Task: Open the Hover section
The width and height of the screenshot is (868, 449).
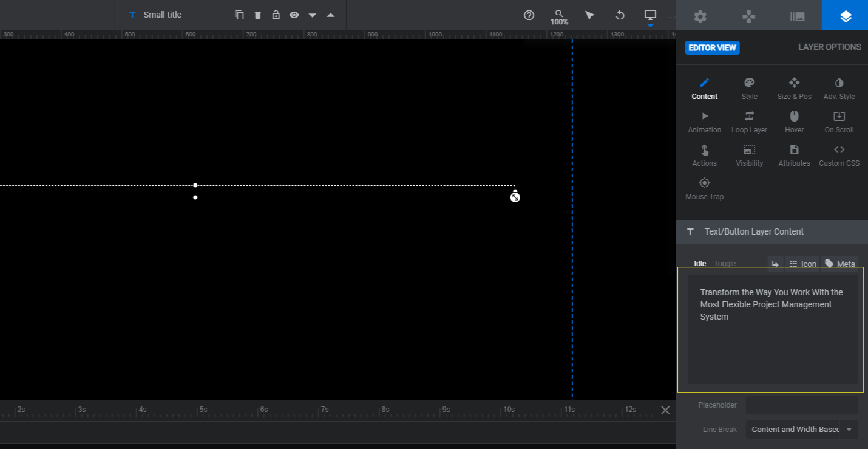Action: (795, 122)
